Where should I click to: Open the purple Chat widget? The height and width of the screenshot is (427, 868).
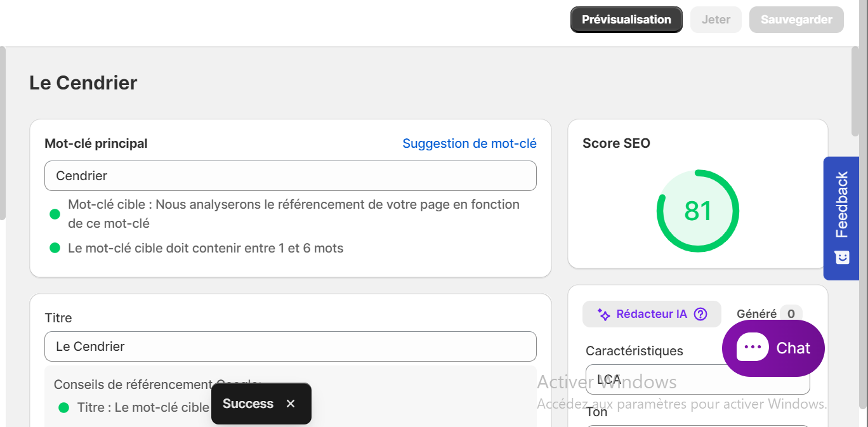(773, 348)
